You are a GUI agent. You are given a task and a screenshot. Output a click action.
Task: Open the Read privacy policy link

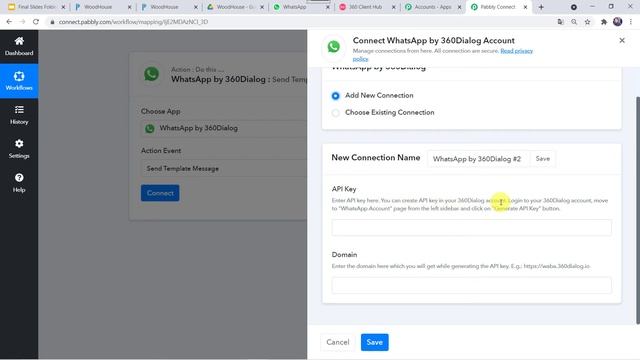pos(443,55)
